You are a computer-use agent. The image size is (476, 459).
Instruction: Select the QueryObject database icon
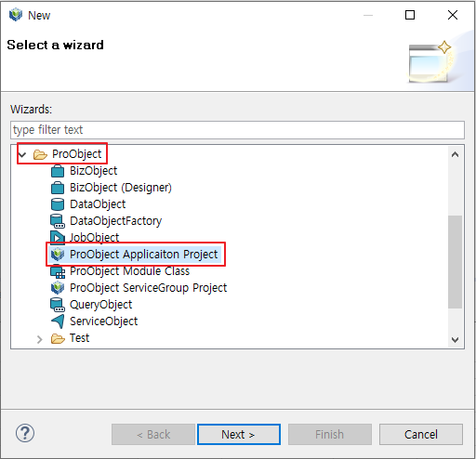(x=58, y=305)
